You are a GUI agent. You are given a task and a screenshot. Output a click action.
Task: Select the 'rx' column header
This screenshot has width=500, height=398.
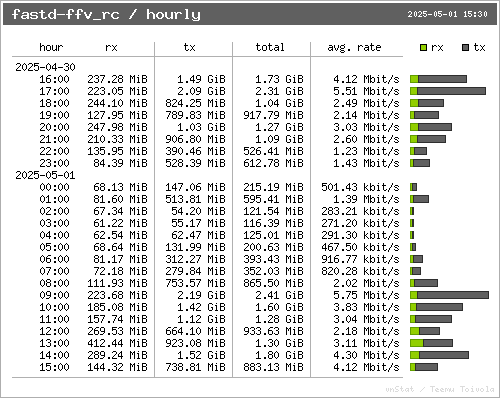[111, 47]
